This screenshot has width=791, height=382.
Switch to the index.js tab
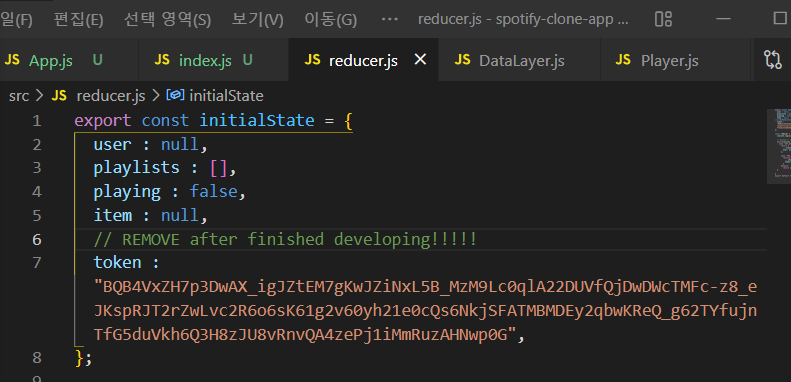(213, 60)
